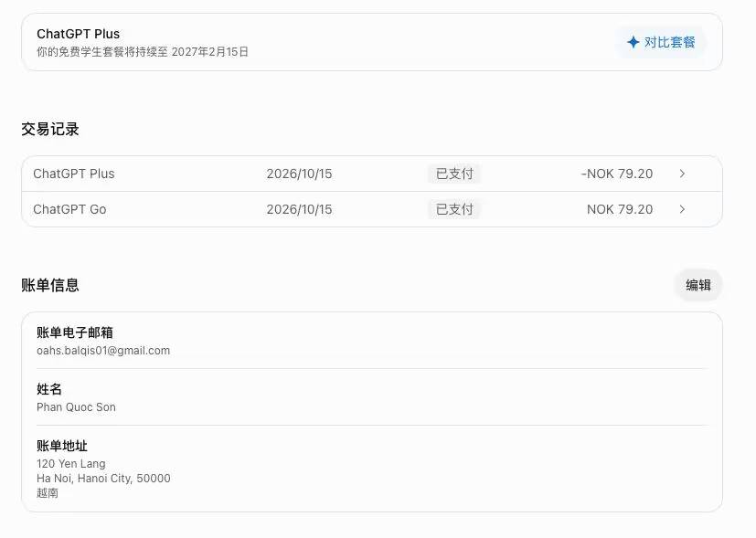Click the 账单地址 field label
Screen dimensions: 756x538
(x=62, y=446)
